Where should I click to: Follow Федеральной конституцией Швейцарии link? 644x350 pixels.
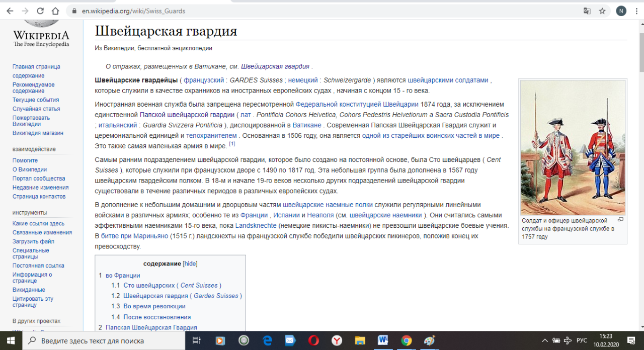pyautogui.click(x=357, y=104)
